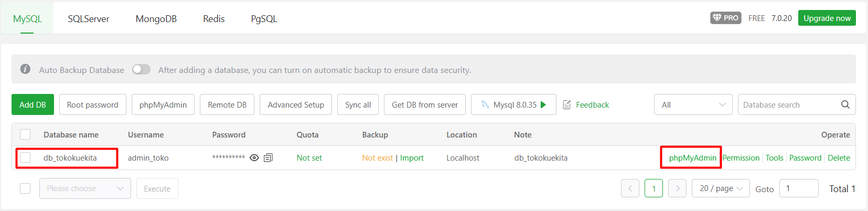This screenshot has width=868, height=211.
Task: Show the admin_toko password via eye icon
Action: pos(254,158)
